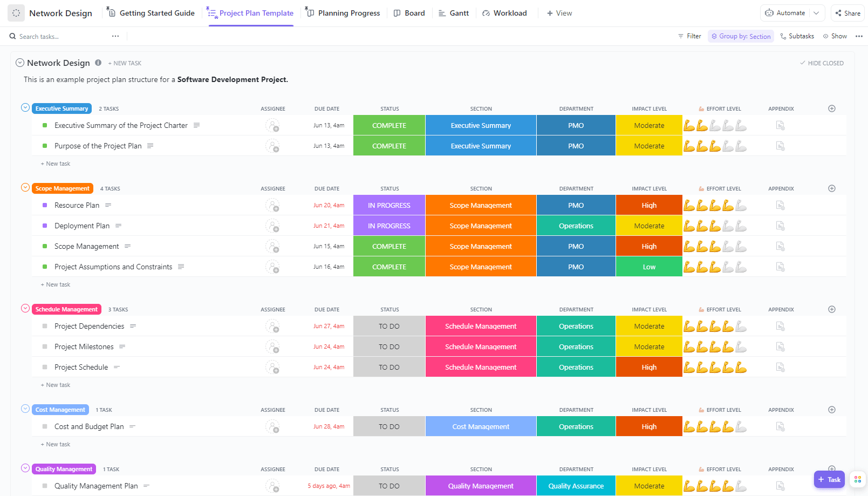Open the appendix attachment for Project Schedule

click(780, 367)
